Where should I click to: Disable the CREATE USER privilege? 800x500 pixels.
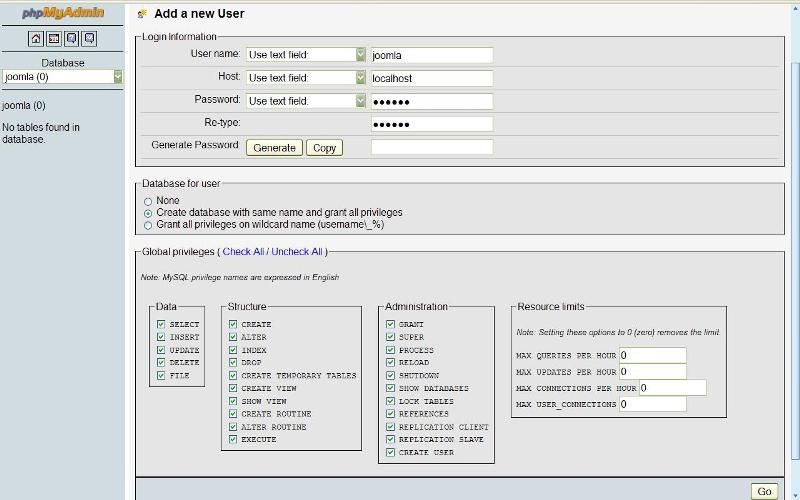[x=391, y=452]
